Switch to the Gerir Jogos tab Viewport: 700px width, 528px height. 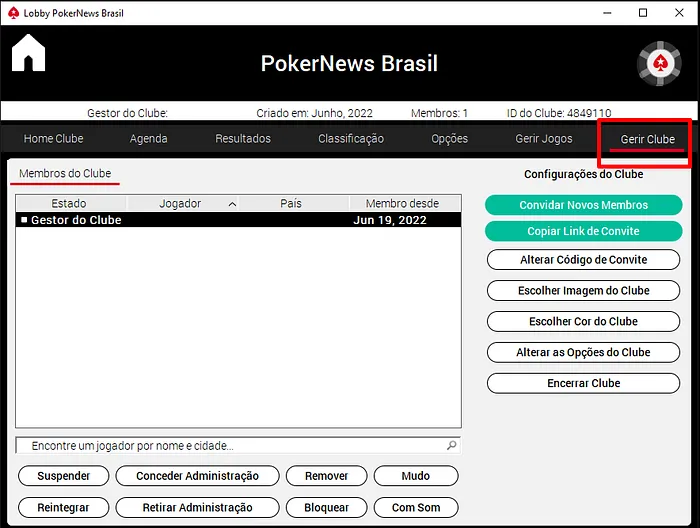point(544,139)
